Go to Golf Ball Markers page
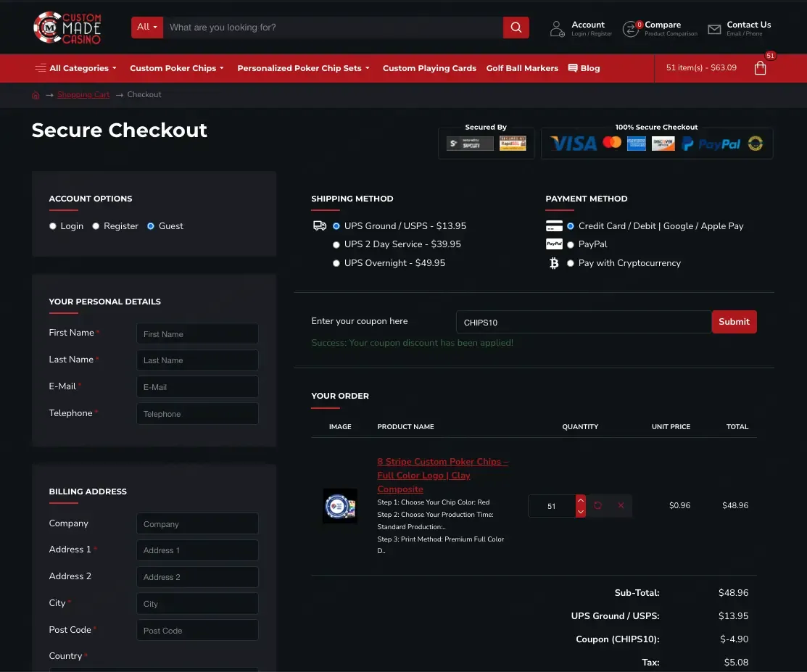The width and height of the screenshot is (807, 672). pos(522,68)
